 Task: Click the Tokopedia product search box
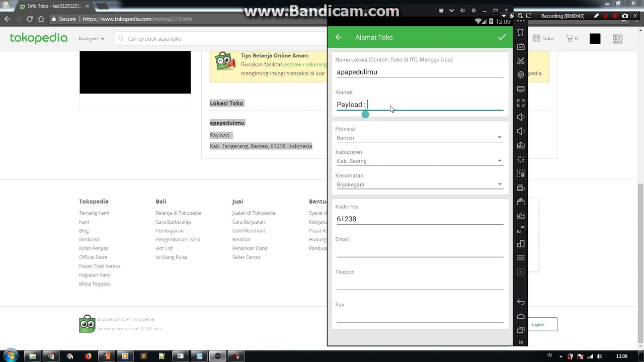click(221, 39)
